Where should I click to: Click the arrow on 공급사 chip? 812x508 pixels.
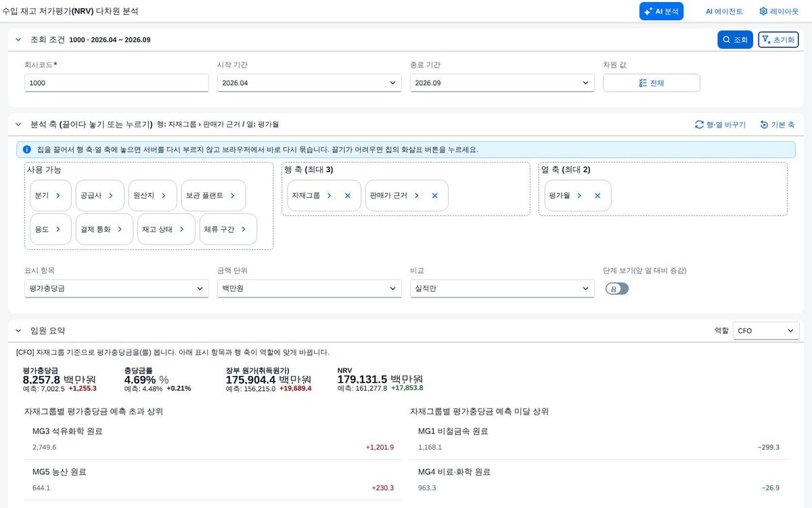[111, 196]
